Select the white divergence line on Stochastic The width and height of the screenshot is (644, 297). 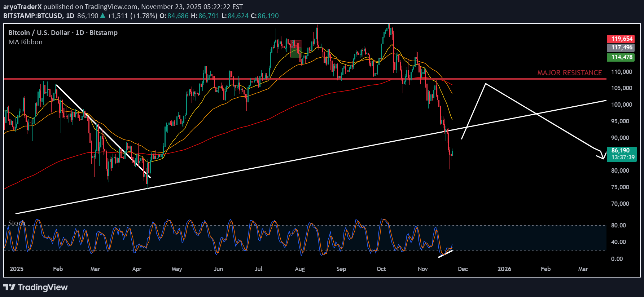[x=445, y=254]
